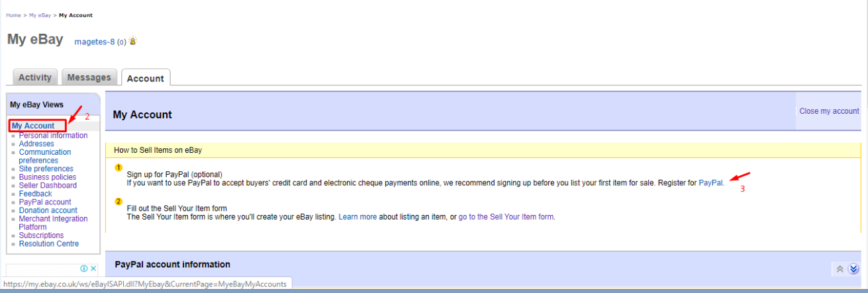Click the Register for PayPal link

[710, 183]
